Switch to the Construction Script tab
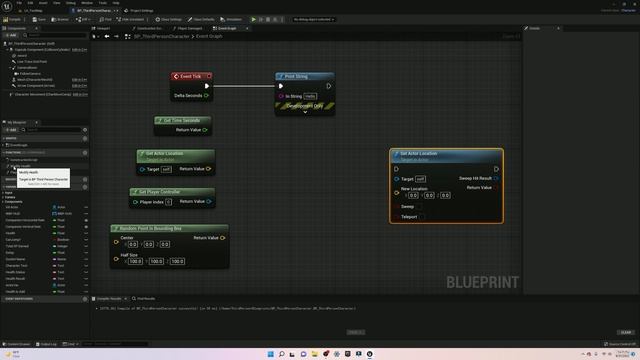Viewport: 640px width, 360px height. [x=147, y=28]
